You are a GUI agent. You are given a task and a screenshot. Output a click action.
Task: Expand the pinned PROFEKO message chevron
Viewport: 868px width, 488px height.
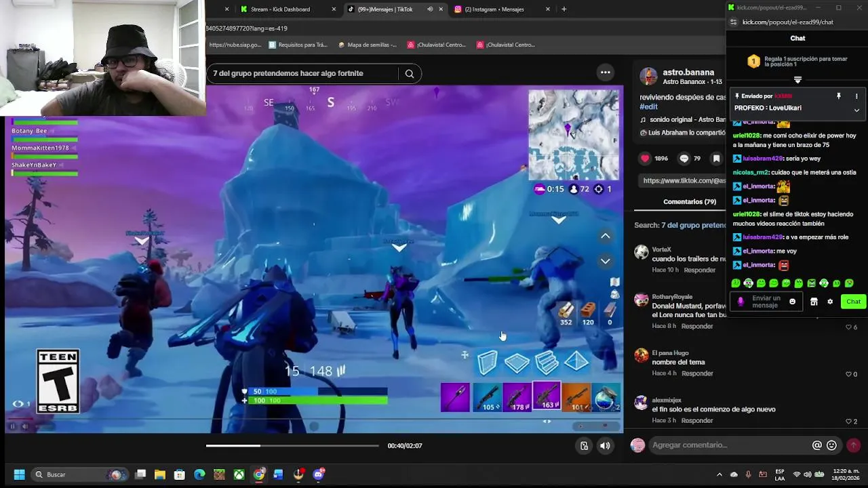[x=856, y=110]
